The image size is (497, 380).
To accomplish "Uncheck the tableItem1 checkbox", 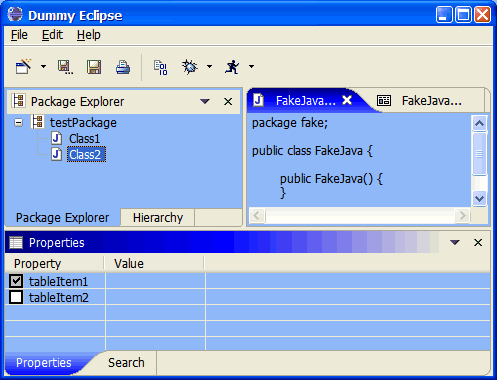I will tap(16, 281).
